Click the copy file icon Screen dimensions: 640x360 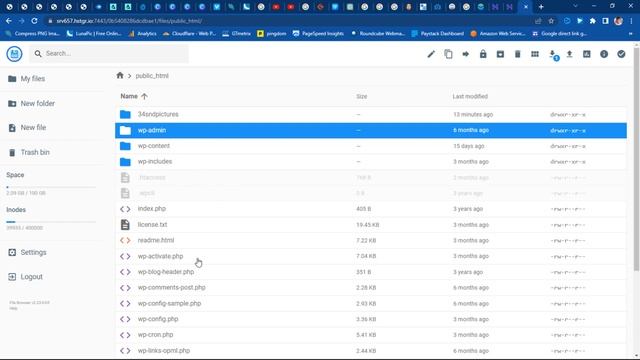click(x=448, y=54)
